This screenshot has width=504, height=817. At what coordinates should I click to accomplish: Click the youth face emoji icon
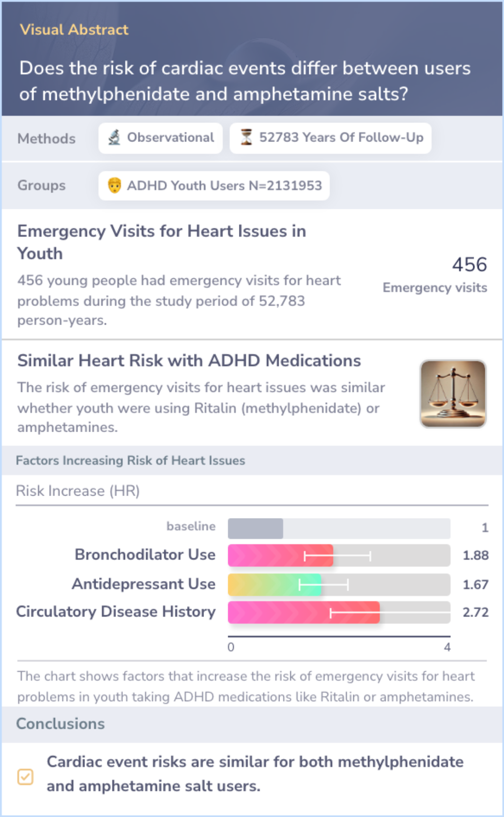point(114,185)
